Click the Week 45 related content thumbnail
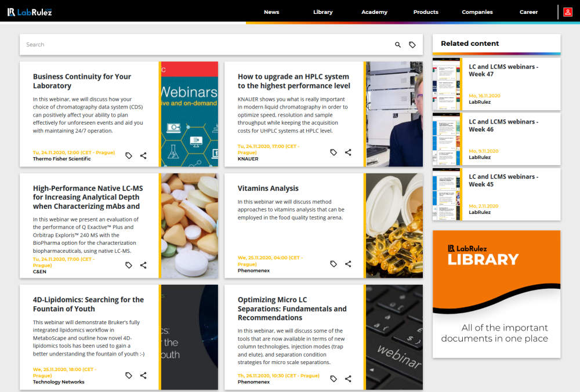This screenshot has height=392, width=580. coord(447,194)
